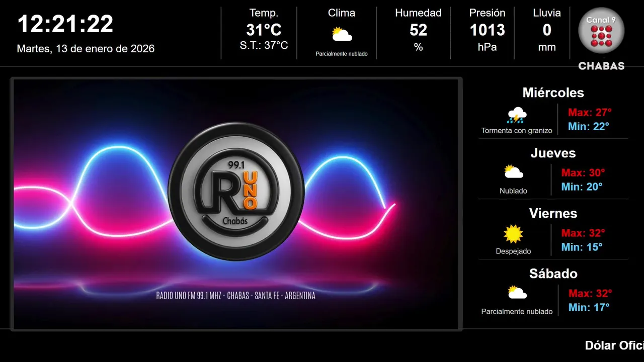Screen dimensions: 644x362
Task: Click the Lluvia header label
Action: click(547, 13)
